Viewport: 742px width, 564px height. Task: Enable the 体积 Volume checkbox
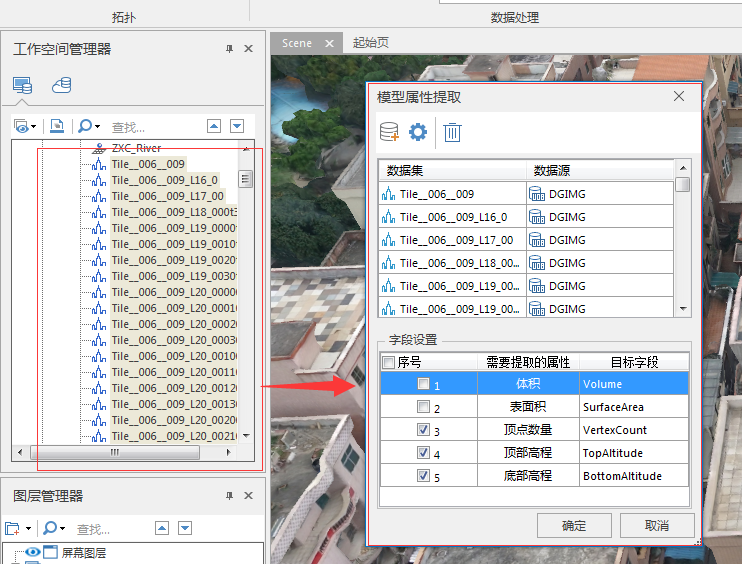pyautogui.click(x=424, y=384)
